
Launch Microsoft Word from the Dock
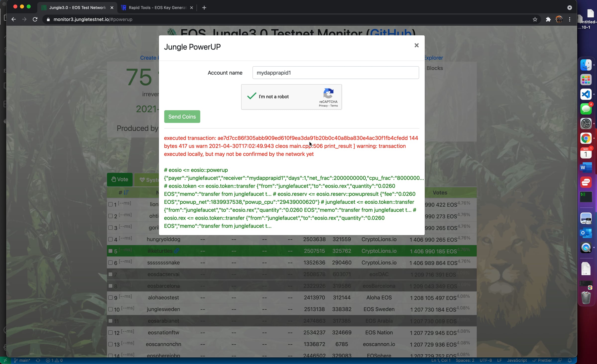586,168
